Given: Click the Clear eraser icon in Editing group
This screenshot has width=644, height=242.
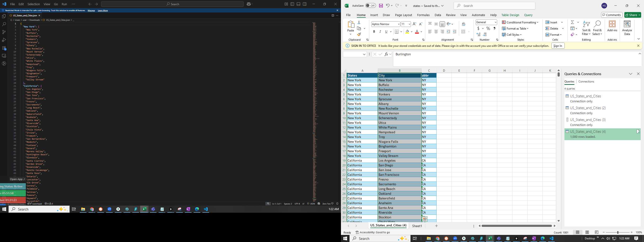Looking at the screenshot, I should point(572,35).
